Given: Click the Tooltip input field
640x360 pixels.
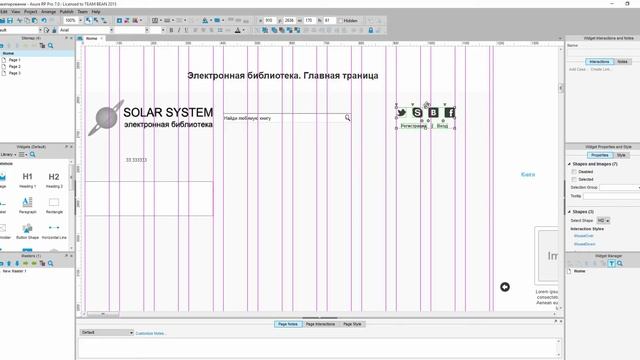Looking at the screenshot, I should [611, 196].
